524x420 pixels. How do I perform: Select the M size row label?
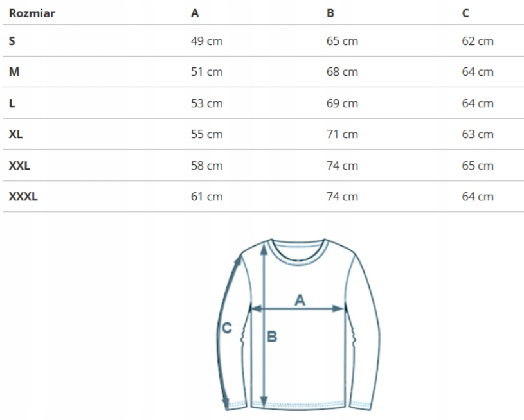pyautogui.click(x=14, y=72)
